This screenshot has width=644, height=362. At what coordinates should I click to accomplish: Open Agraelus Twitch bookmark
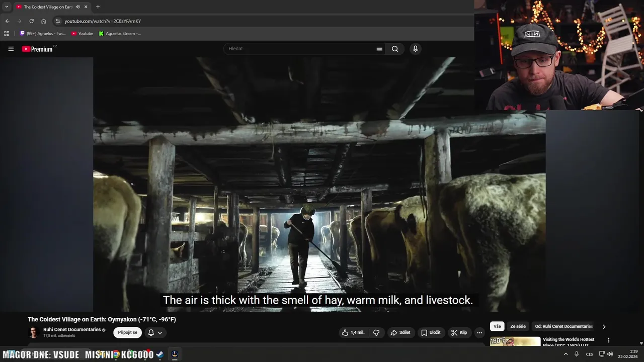click(x=42, y=34)
